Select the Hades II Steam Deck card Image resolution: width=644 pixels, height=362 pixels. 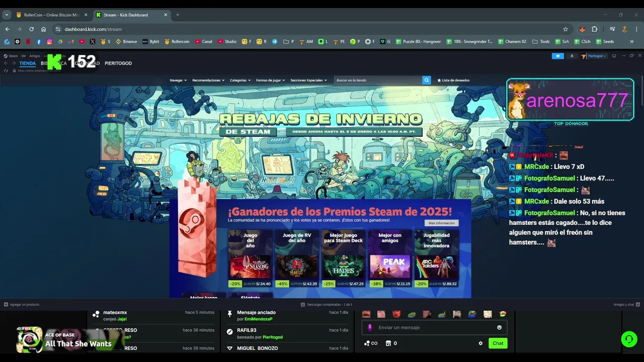pos(343,258)
